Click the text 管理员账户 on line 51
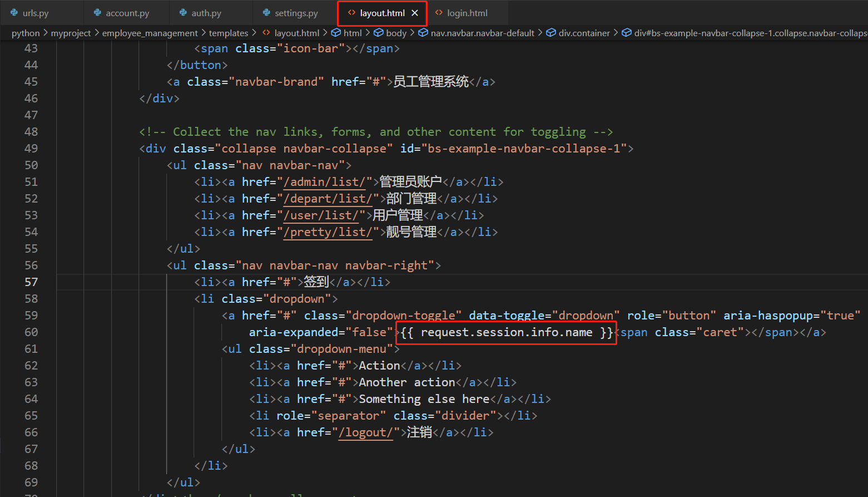 click(410, 182)
